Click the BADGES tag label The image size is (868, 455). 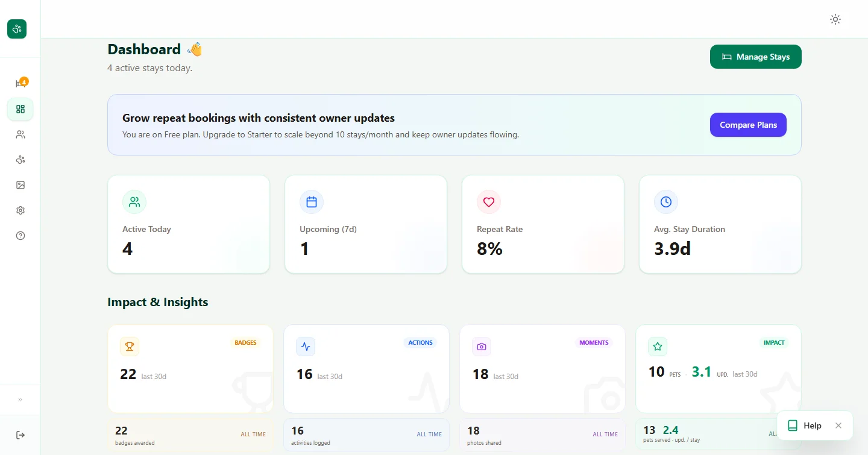click(245, 343)
